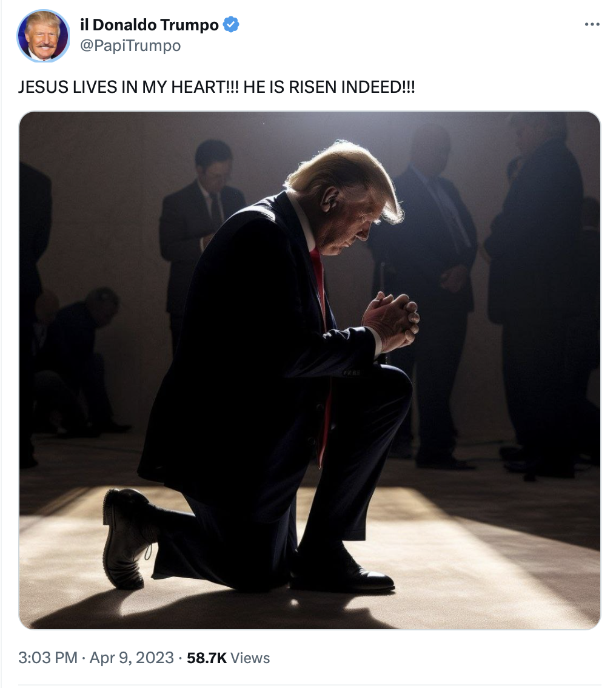Open the 58.7K view count
The width and height of the screenshot is (616, 688).
pos(207,658)
